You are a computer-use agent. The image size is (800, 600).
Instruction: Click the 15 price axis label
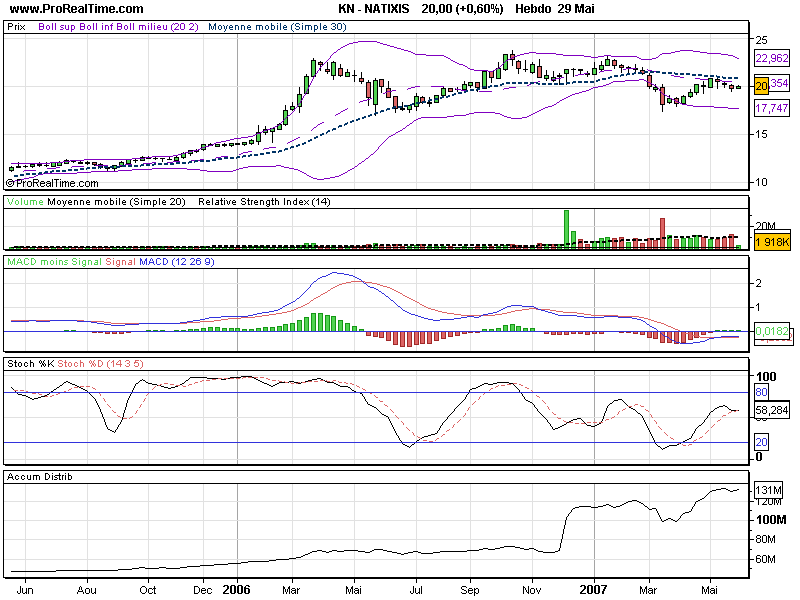[761, 134]
